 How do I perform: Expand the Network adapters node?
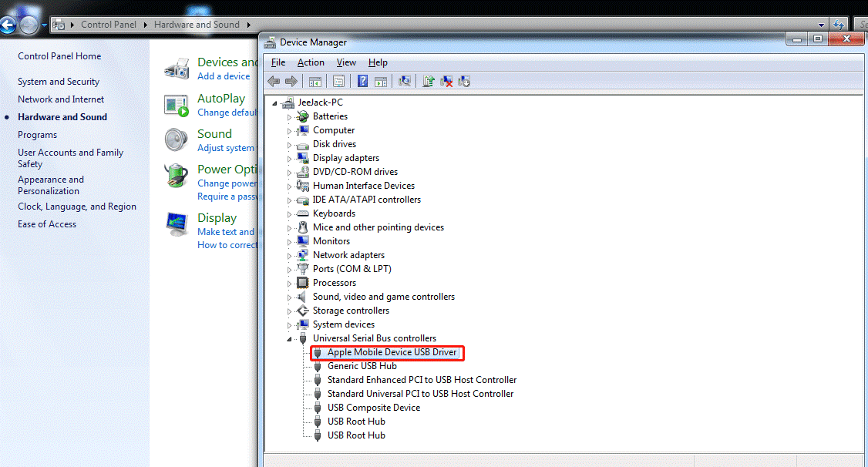click(x=290, y=256)
